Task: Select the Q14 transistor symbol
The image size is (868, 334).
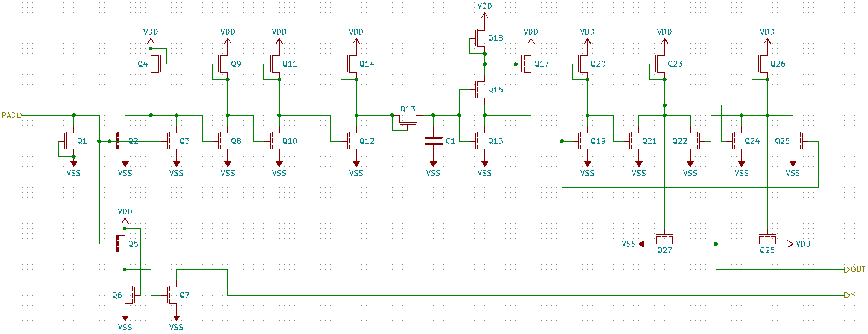Action: tap(351, 64)
